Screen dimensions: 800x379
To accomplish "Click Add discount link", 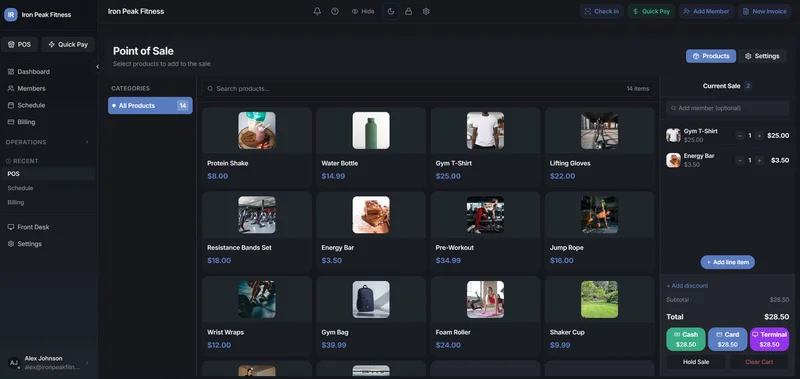I will coord(687,286).
